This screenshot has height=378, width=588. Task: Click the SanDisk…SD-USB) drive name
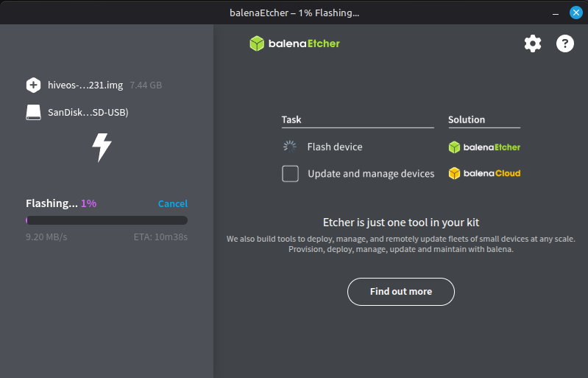point(88,112)
